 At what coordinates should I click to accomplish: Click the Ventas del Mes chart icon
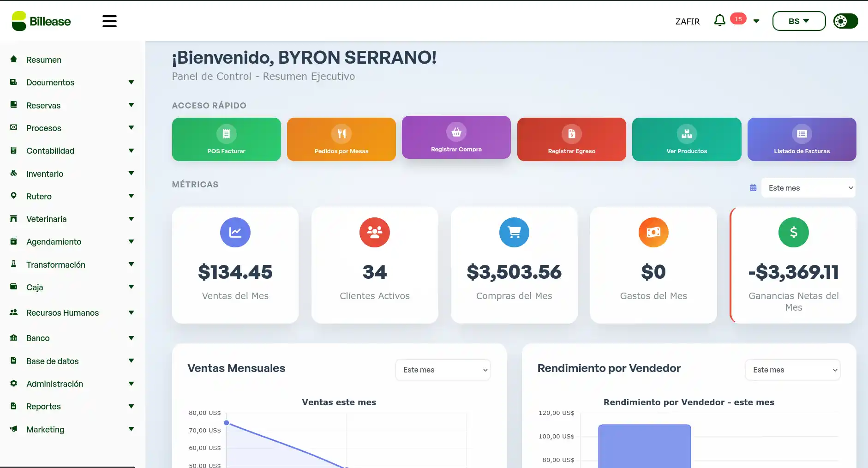[x=235, y=232]
